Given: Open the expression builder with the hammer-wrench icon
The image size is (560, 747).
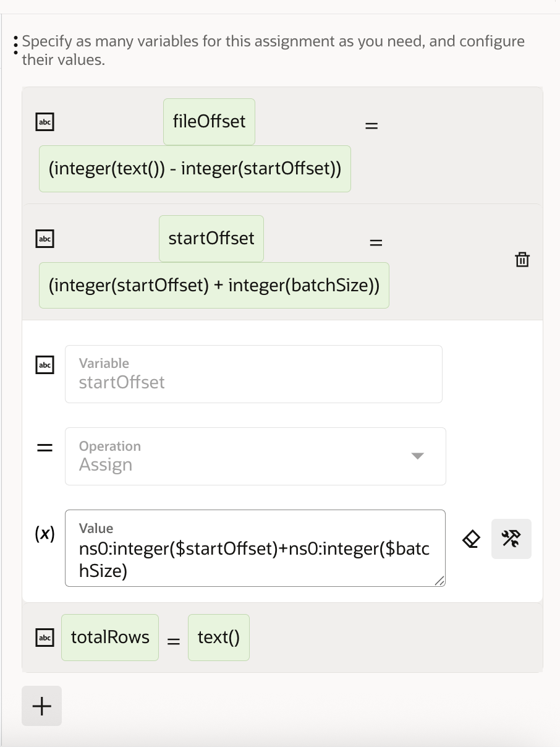Looking at the screenshot, I should click(511, 539).
